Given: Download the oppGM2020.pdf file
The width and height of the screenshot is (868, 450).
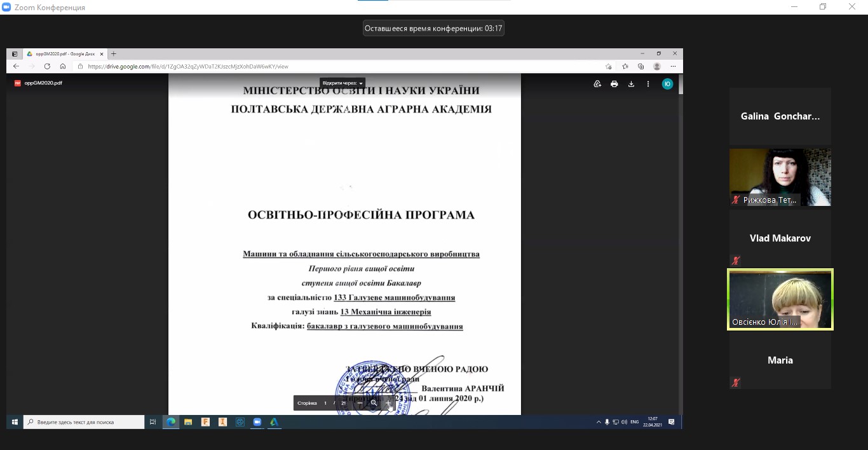Looking at the screenshot, I should [x=631, y=84].
